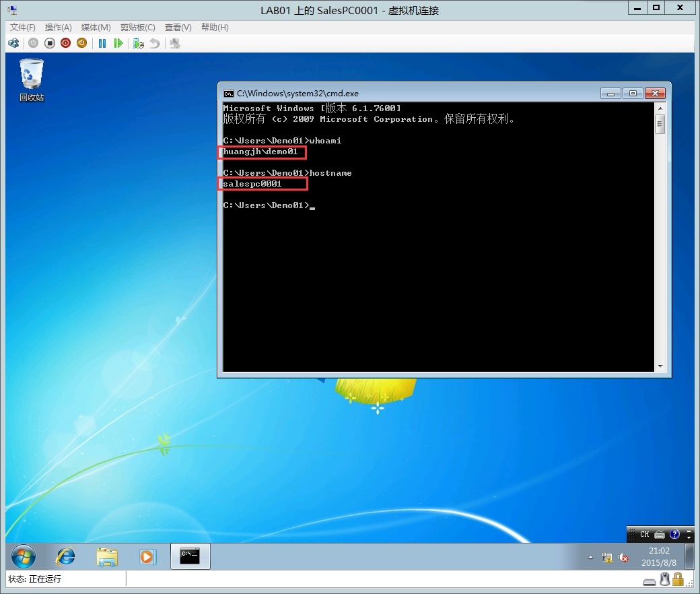
Task: Minimize the 虚拟机连接 window
Action: (x=637, y=8)
